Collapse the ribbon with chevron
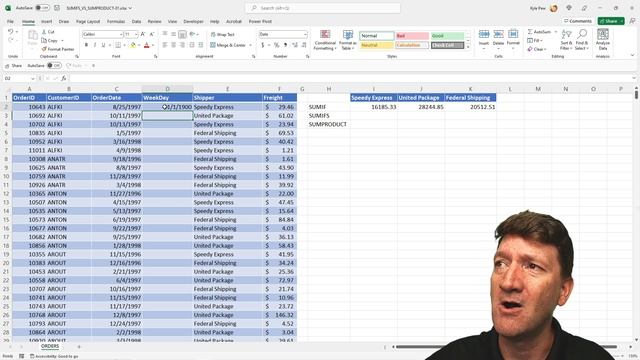This screenshot has width=640, height=360. point(632,56)
